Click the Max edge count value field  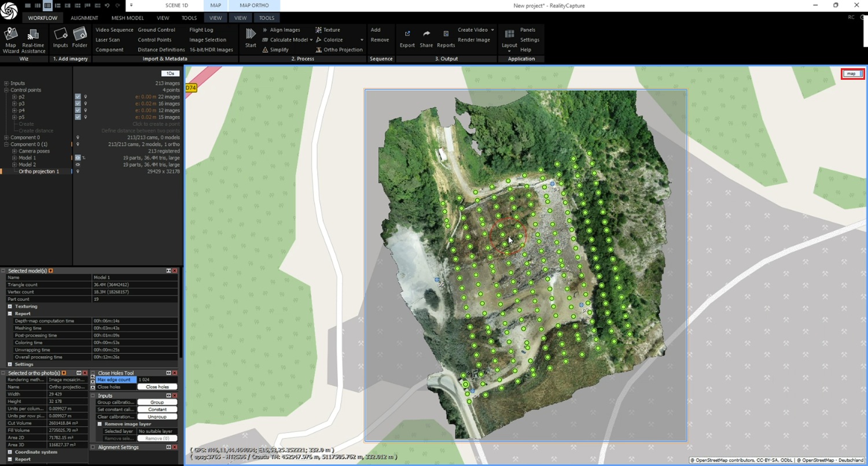click(157, 380)
